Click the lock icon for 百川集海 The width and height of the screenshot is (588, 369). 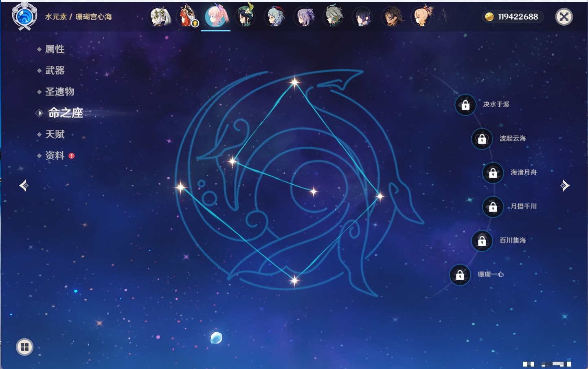point(482,241)
